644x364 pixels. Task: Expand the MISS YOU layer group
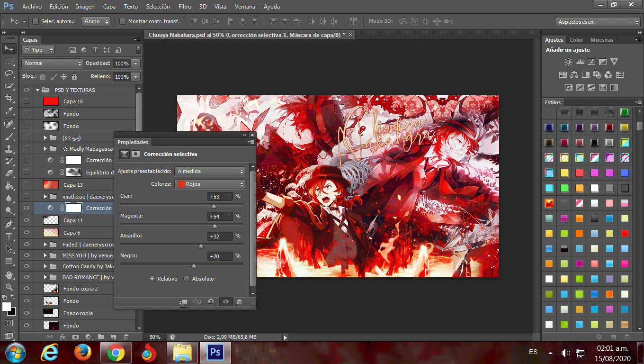point(45,255)
